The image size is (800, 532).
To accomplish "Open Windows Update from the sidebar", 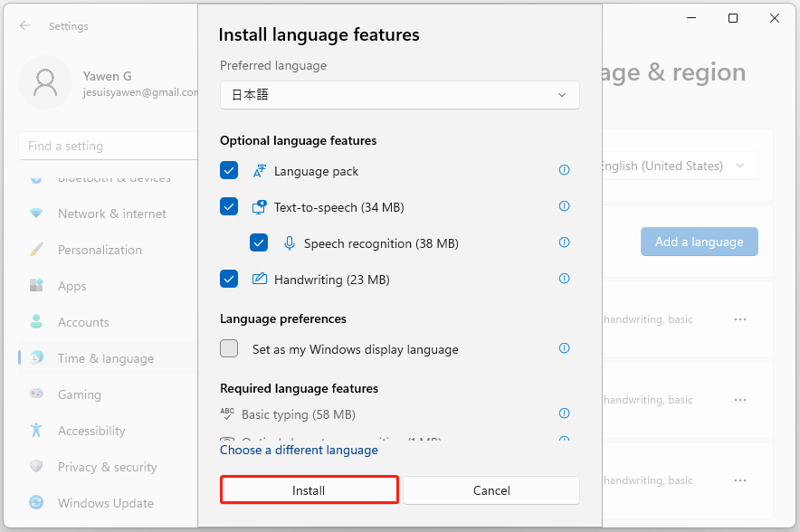I will tap(36, 503).
